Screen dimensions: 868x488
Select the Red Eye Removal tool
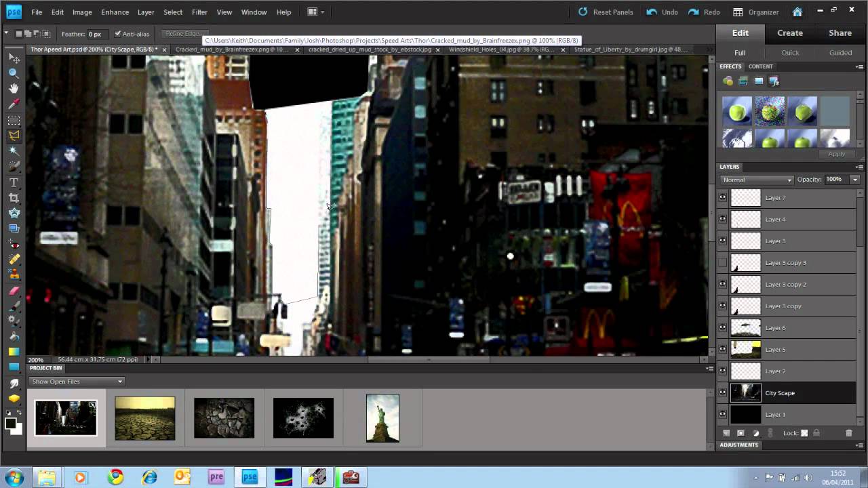[14, 243]
